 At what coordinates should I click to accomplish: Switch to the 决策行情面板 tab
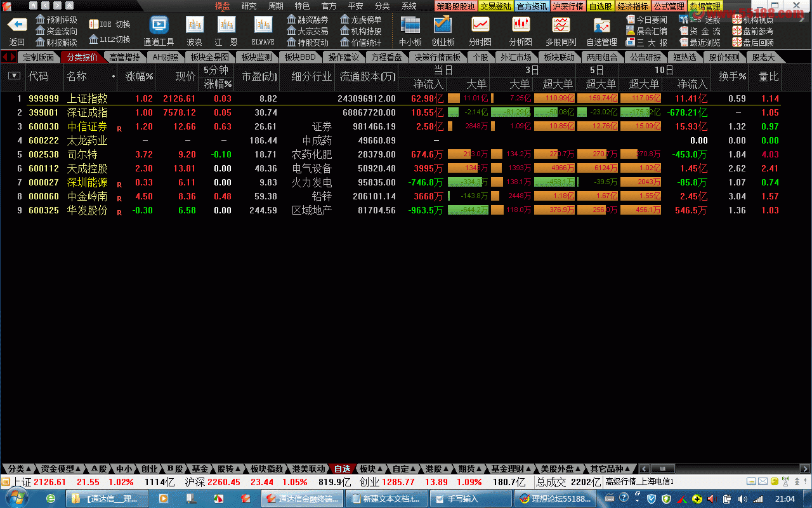tap(438, 57)
